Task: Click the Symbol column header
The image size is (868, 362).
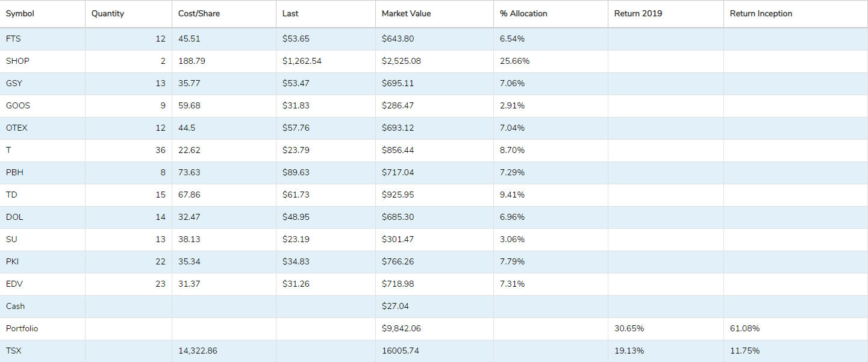Action: (20, 14)
